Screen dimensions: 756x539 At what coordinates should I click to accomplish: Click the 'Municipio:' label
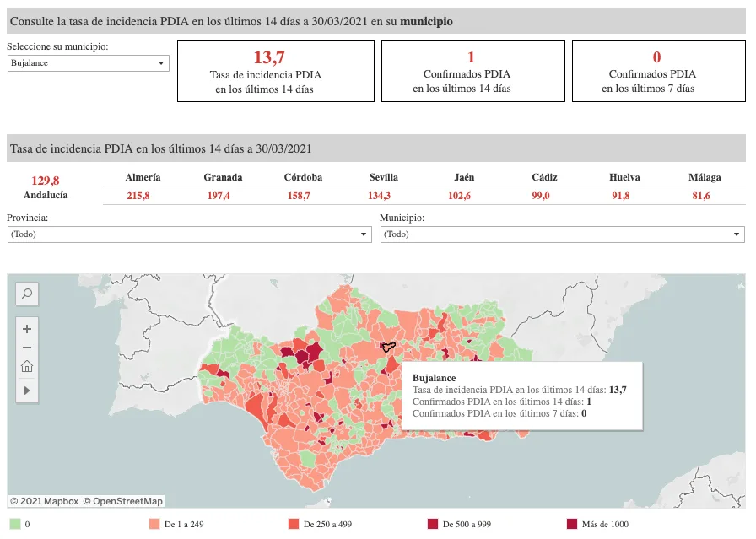click(x=402, y=218)
